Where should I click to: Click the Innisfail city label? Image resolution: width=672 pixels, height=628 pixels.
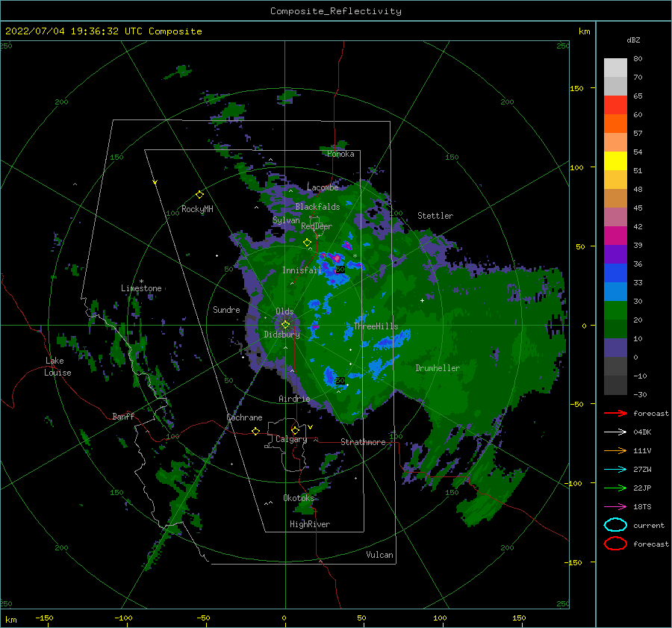[302, 270]
